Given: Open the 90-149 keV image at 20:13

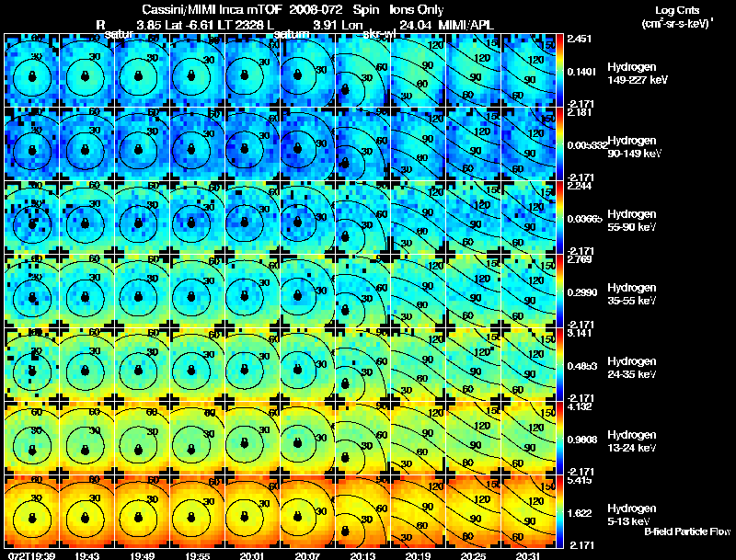Looking at the screenshot, I should [x=362, y=144].
